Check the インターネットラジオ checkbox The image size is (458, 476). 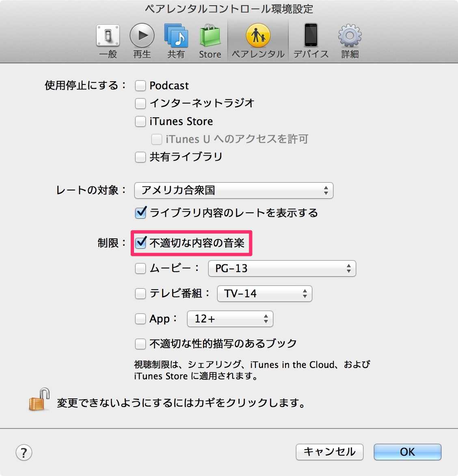[x=140, y=104]
